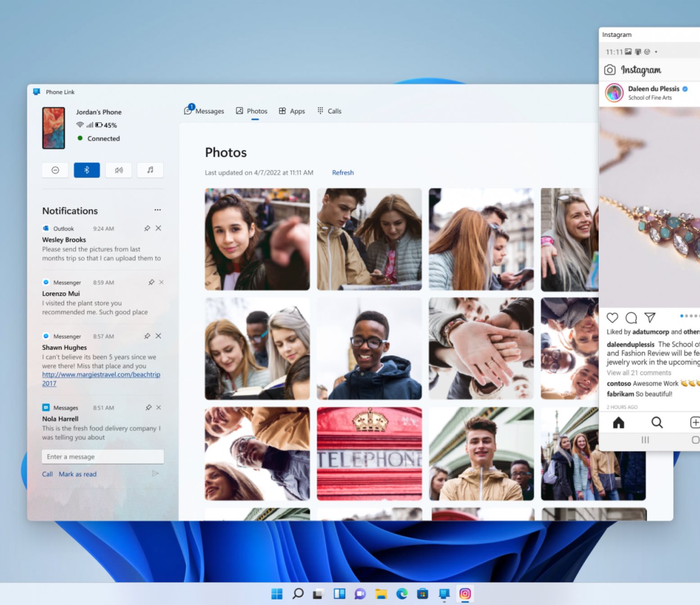Image resolution: width=700 pixels, height=605 pixels.
Task: Click the Instagram camera icon
Action: [x=610, y=70]
